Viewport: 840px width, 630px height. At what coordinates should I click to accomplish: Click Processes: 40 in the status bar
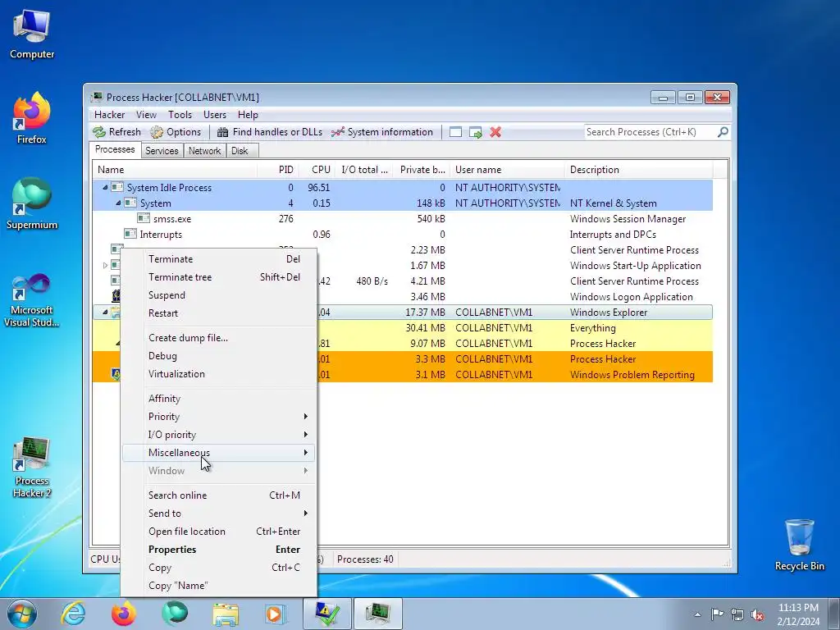tap(365, 559)
